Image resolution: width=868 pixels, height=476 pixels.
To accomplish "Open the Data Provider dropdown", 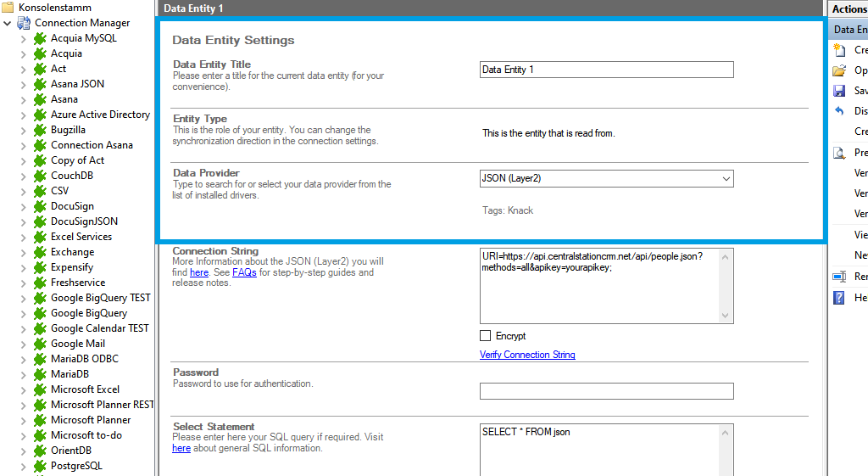I will coord(726,179).
